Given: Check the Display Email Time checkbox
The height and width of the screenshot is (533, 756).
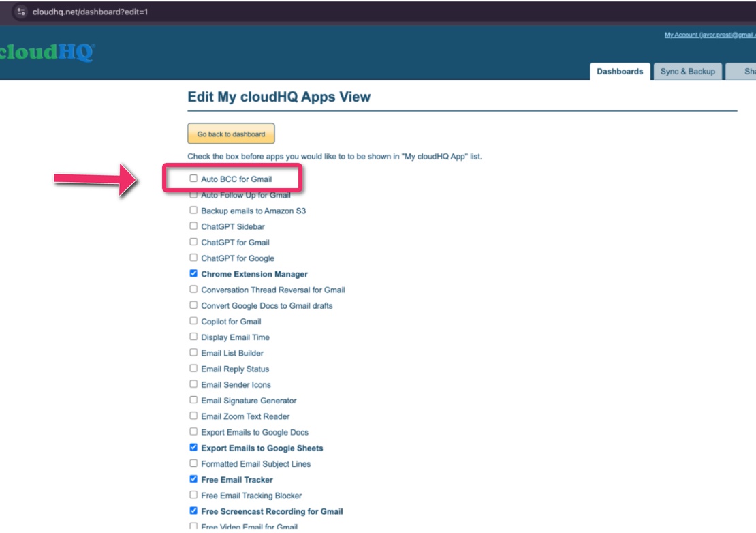Looking at the screenshot, I should tap(193, 337).
